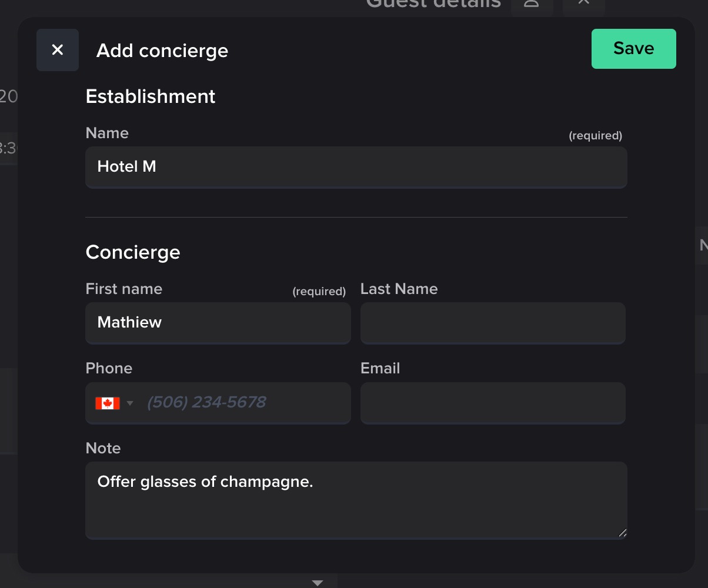This screenshot has height=588, width=708.
Task: Select the Canada flag country icon
Action: (108, 403)
